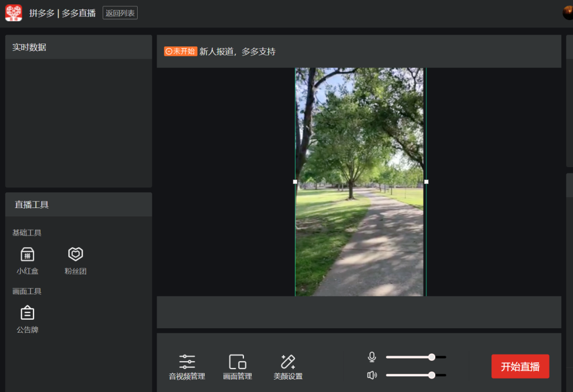
Task: Click the stream title 新人报道，多多支持
Action: [x=237, y=51]
